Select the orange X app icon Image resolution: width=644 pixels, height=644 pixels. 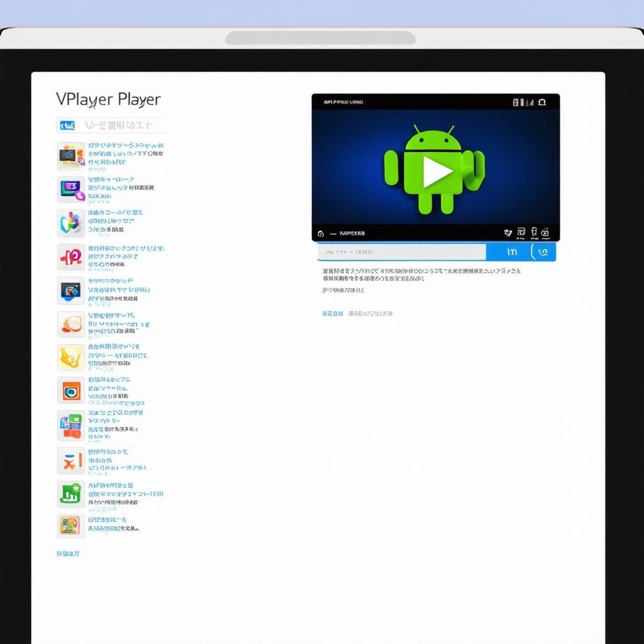pos(70,460)
